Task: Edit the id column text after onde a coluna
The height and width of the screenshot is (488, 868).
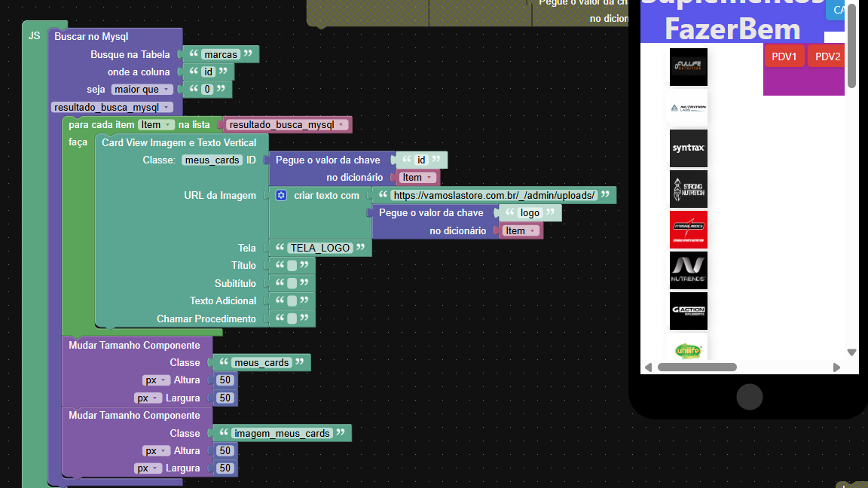Action: pyautogui.click(x=208, y=72)
